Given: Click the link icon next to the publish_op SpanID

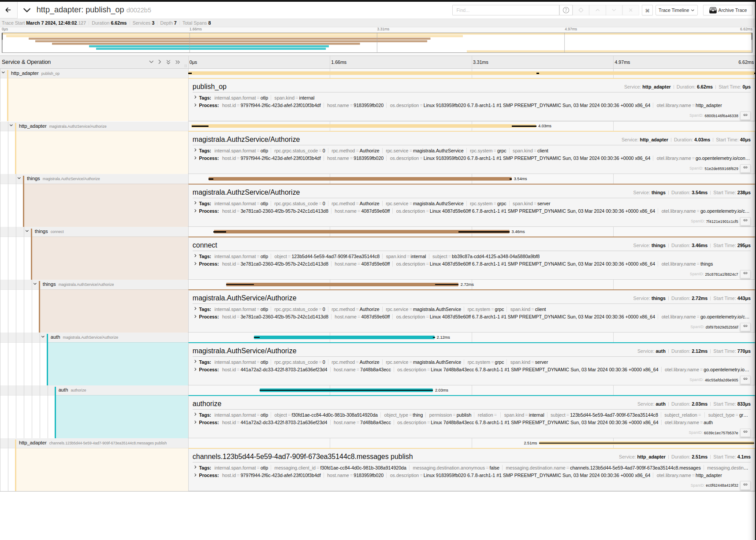Looking at the screenshot, I should (x=745, y=115).
